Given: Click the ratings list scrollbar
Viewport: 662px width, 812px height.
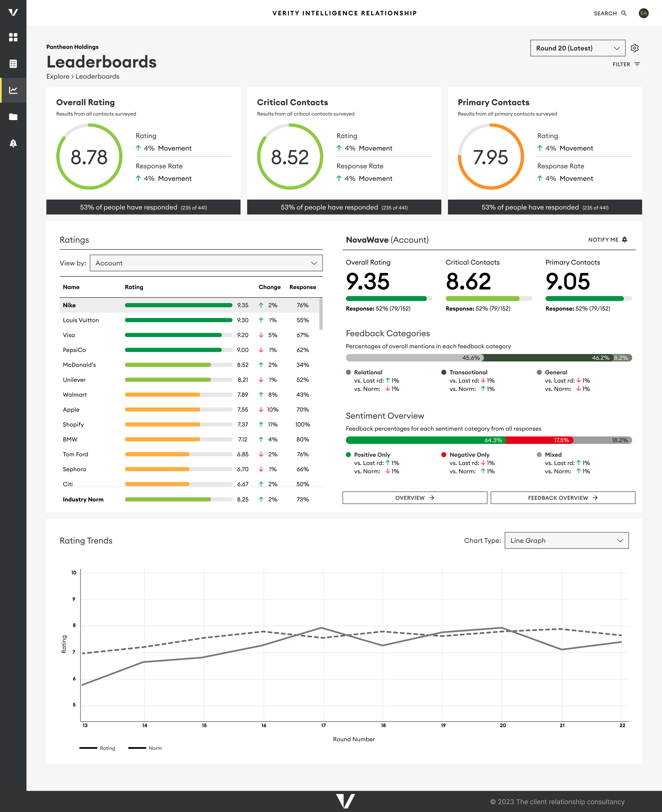Looking at the screenshot, I should point(321,314).
